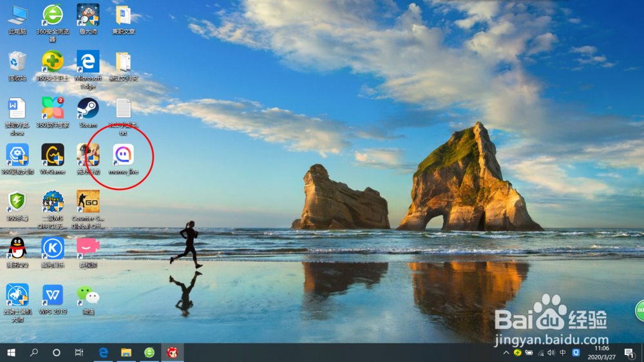Viewport: 644px width, 362px height.
Task: Open Wi-Fi network tray icon
Action: (x=540, y=352)
